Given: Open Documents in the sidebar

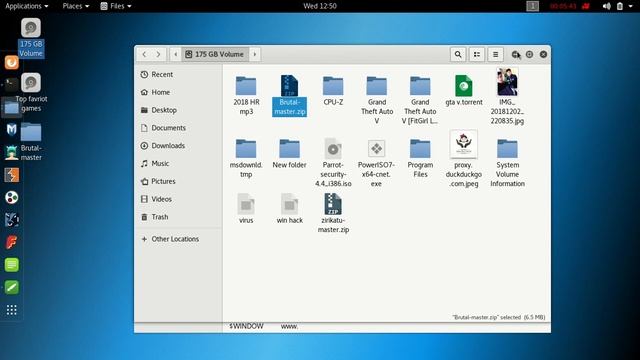Looking at the screenshot, I should [178, 128].
